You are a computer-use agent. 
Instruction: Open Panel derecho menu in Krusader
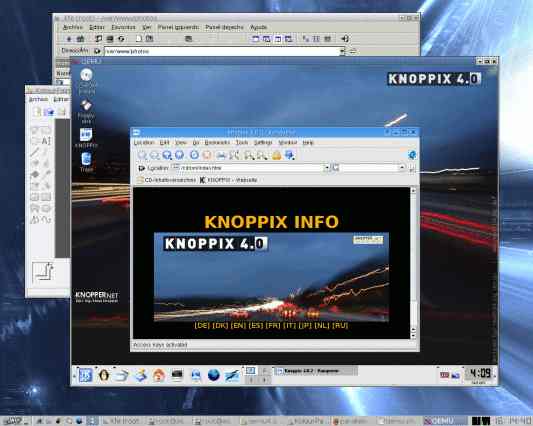click(x=224, y=27)
